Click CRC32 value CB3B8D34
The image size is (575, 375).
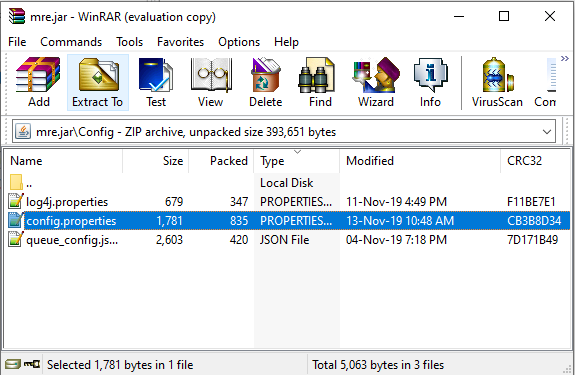(x=534, y=221)
